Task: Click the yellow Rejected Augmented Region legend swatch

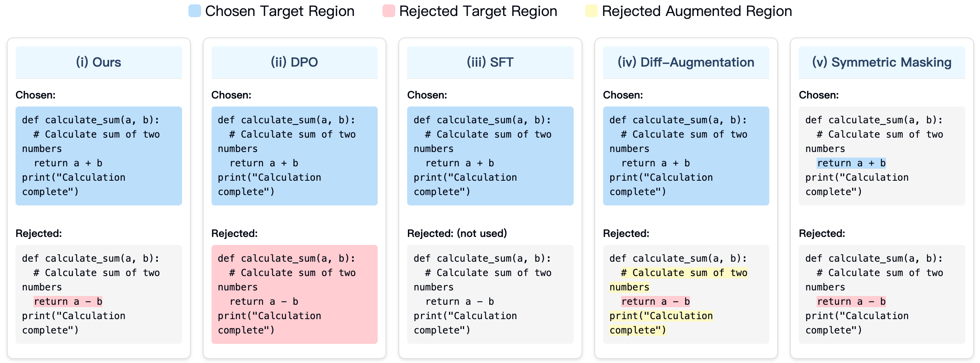Action: coord(591,11)
